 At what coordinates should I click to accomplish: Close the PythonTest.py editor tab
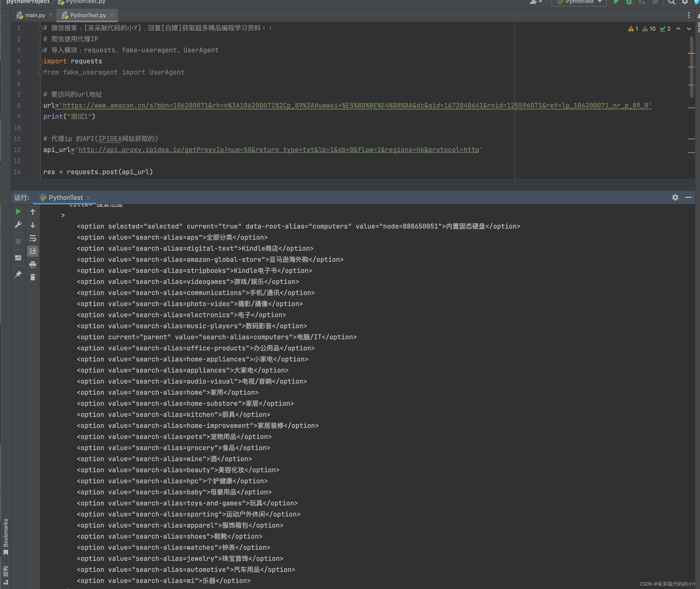[112, 15]
